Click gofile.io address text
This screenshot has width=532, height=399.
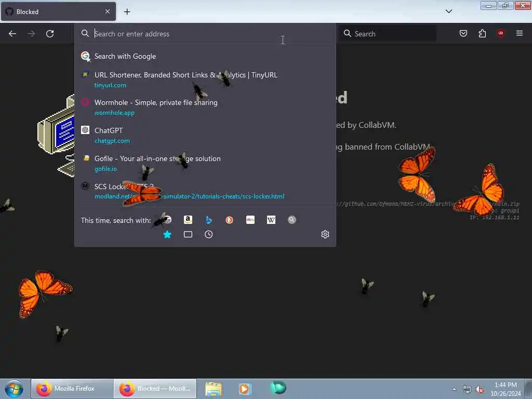click(x=105, y=169)
